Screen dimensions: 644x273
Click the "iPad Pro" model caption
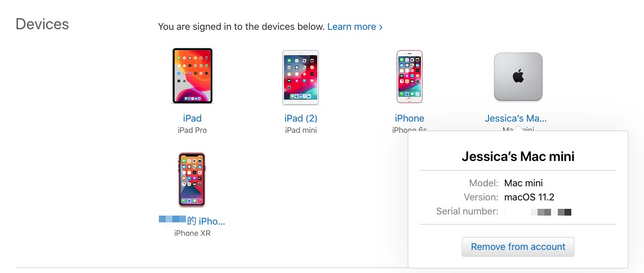192,130
